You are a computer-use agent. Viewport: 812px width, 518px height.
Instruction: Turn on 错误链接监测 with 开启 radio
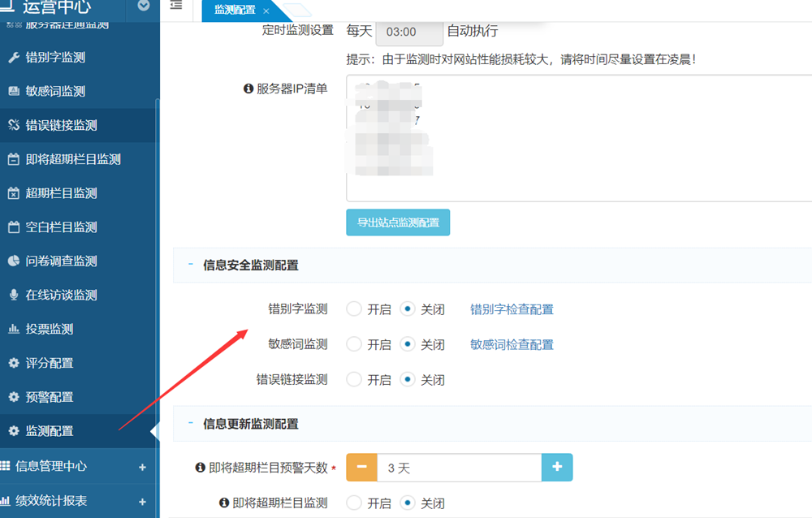coord(354,379)
